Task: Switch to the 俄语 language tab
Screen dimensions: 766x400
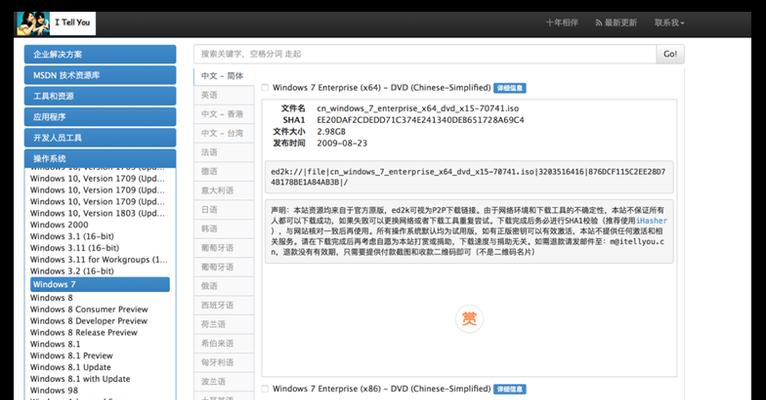Action: (224, 286)
